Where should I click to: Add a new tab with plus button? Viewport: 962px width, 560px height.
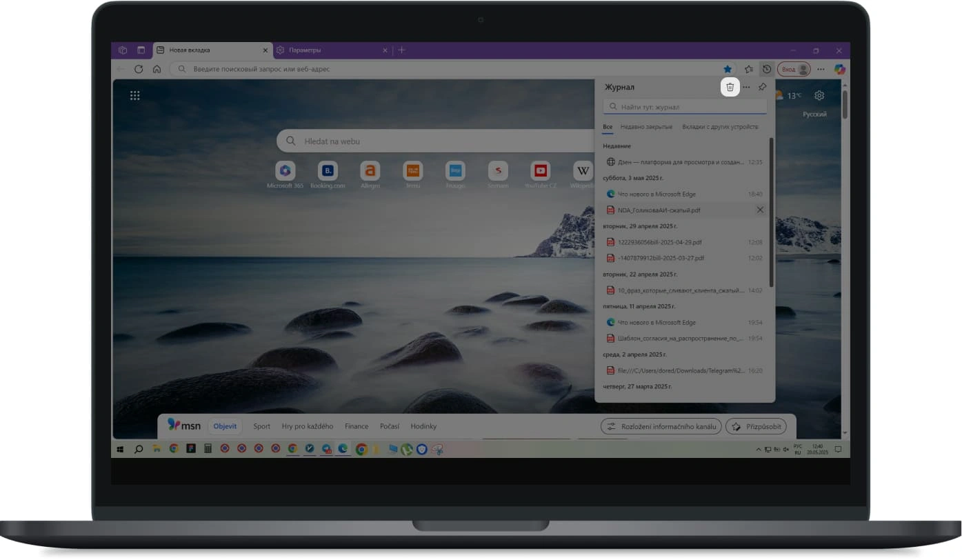click(x=402, y=50)
